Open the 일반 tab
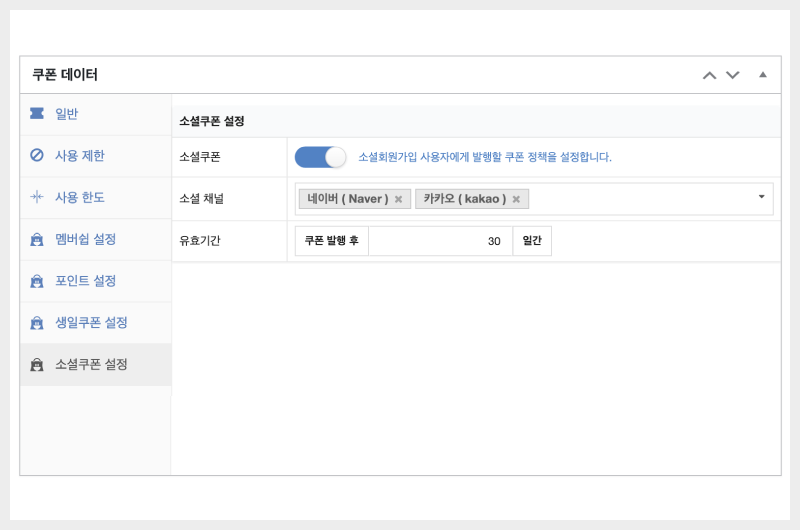Viewport: 800px width, 530px height. [x=67, y=114]
